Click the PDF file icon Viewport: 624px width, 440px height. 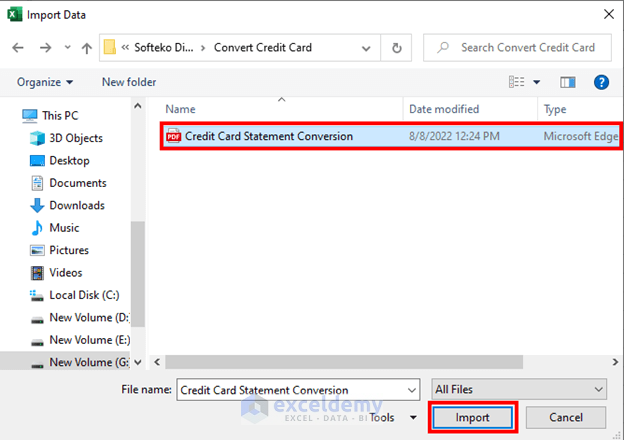pyautogui.click(x=173, y=136)
